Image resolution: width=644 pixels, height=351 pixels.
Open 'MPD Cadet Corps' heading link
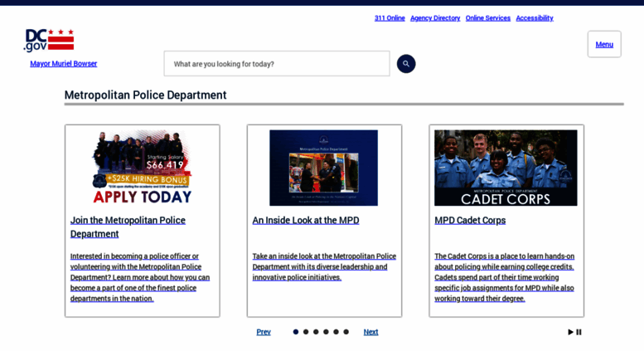[x=470, y=220]
